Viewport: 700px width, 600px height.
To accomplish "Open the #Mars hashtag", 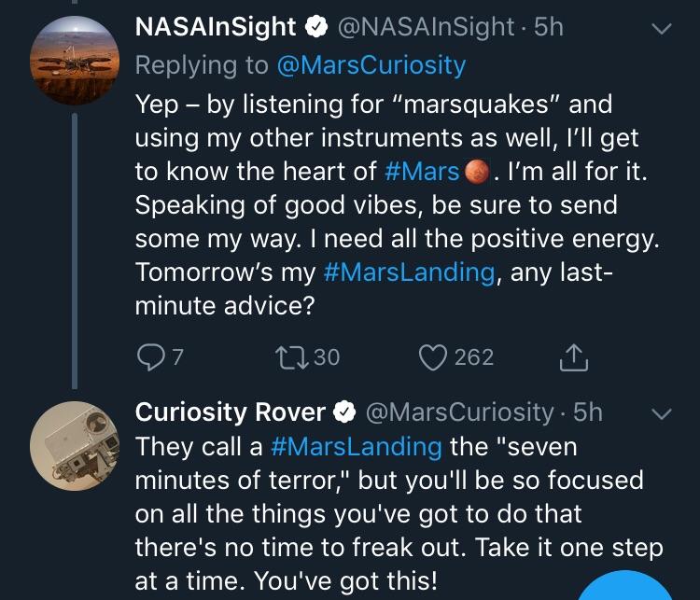I will (422, 172).
